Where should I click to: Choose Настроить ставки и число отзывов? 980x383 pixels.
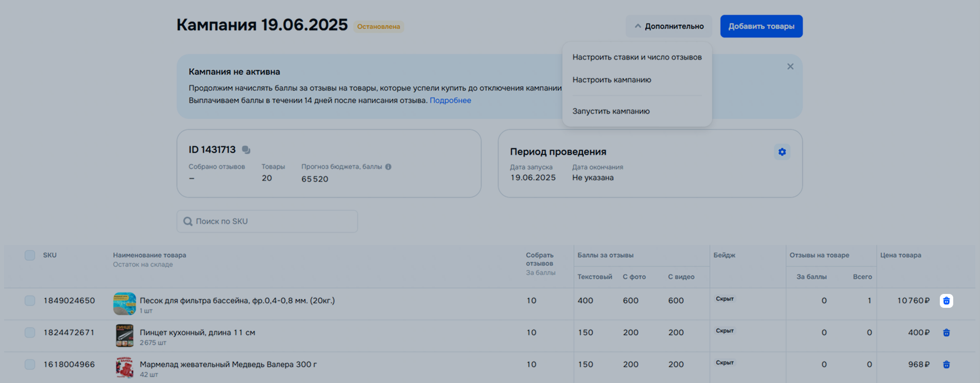[x=637, y=57]
